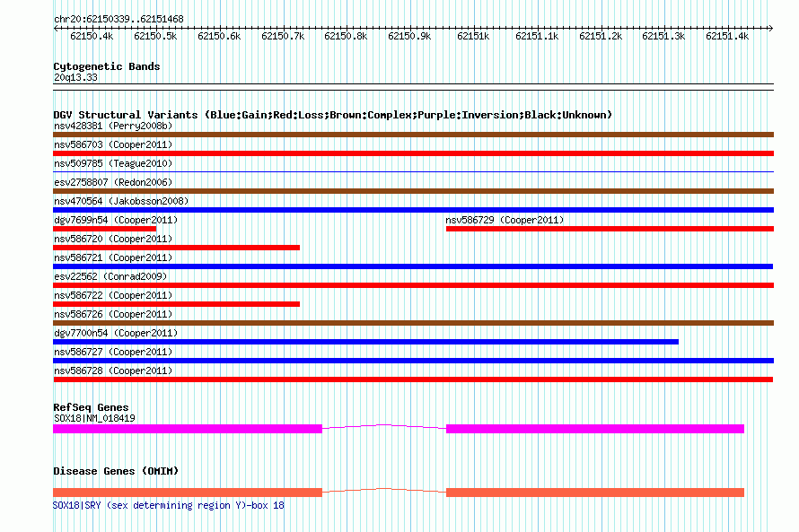The height and width of the screenshot is (532, 799).
Task: Click the SOX18|NM_018419 gene label
Action: click(x=94, y=418)
